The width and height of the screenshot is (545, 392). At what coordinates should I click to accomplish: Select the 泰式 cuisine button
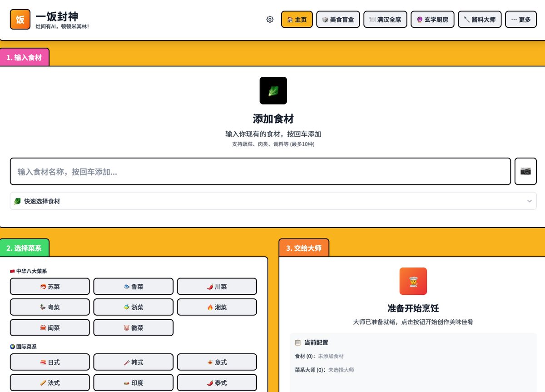[217, 382]
